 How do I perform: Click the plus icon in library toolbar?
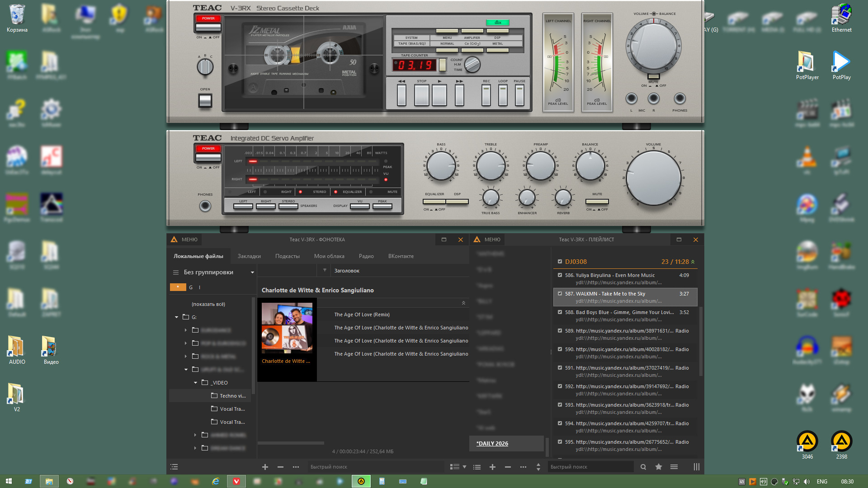(x=265, y=467)
